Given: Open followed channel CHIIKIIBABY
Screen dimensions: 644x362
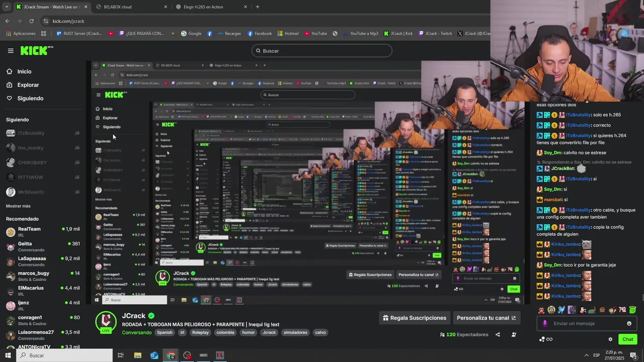Looking at the screenshot, I should (43, 162).
